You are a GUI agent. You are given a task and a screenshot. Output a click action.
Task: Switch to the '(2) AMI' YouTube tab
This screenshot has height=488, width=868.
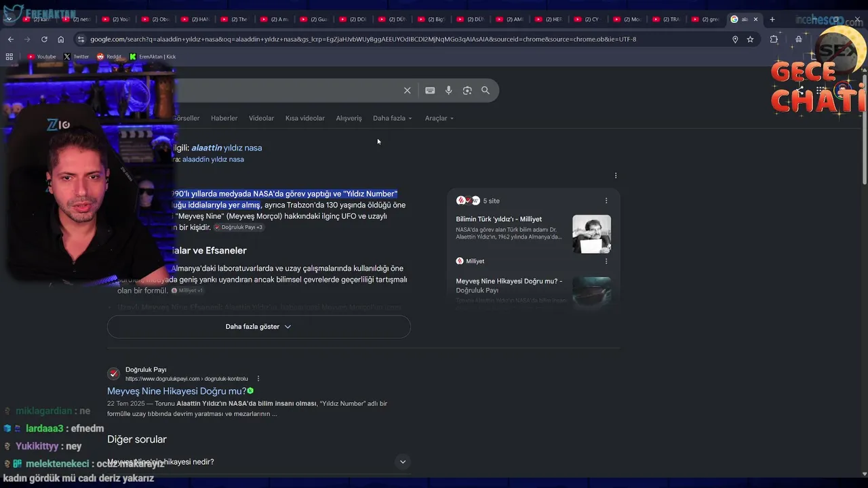pyautogui.click(x=511, y=19)
